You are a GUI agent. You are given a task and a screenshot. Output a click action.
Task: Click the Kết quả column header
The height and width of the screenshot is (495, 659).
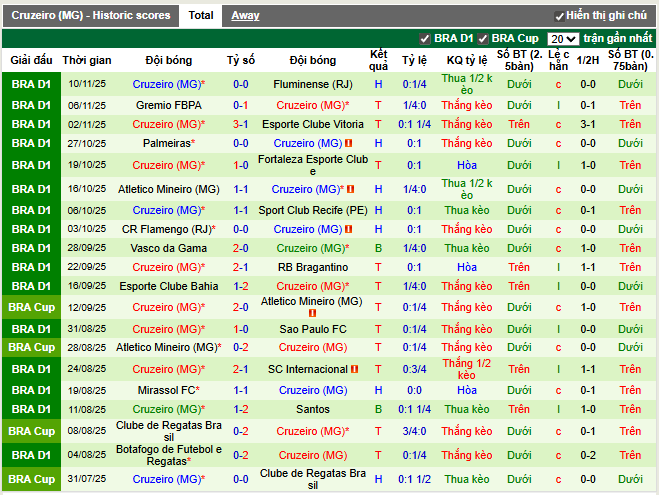tap(378, 60)
